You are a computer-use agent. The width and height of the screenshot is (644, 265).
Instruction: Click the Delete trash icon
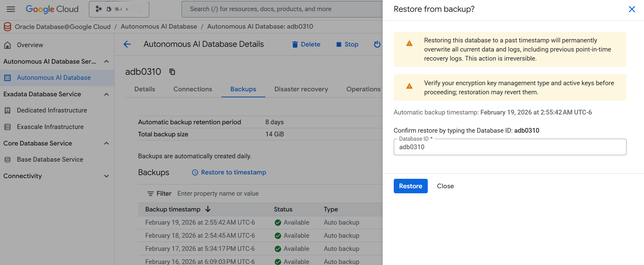[295, 44]
